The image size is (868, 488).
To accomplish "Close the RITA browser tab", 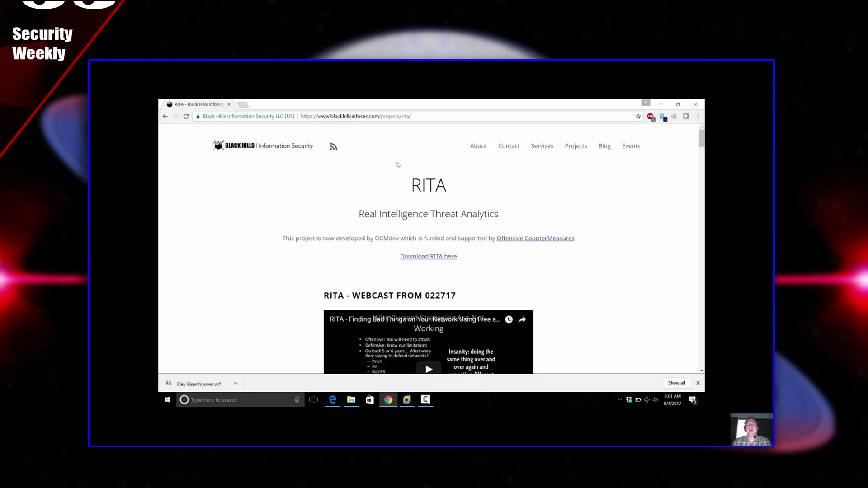I will [229, 104].
